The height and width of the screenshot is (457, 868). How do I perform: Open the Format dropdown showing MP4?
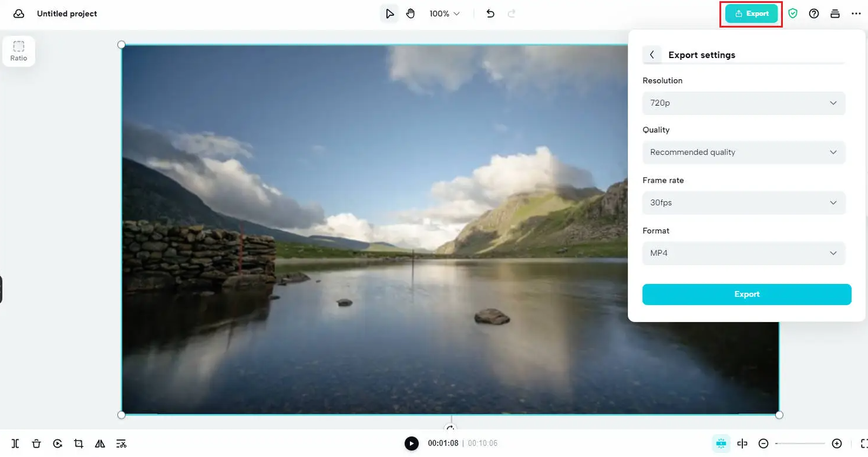point(743,253)
